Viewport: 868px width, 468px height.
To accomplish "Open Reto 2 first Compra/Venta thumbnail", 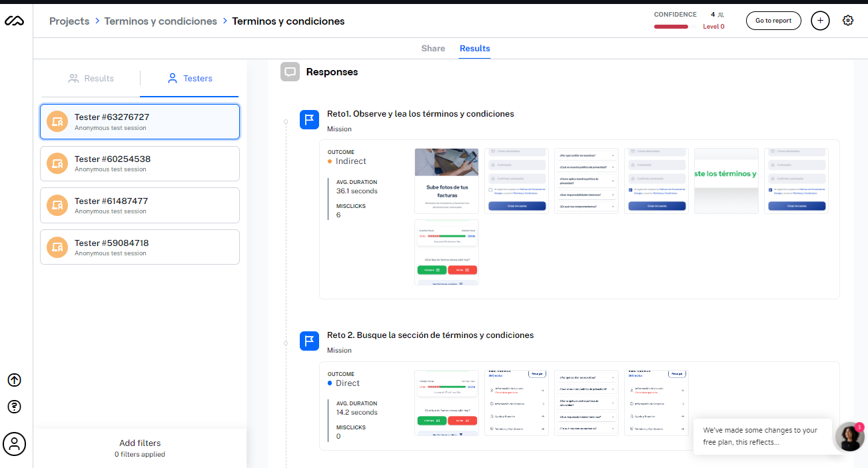I will point(446,403).
